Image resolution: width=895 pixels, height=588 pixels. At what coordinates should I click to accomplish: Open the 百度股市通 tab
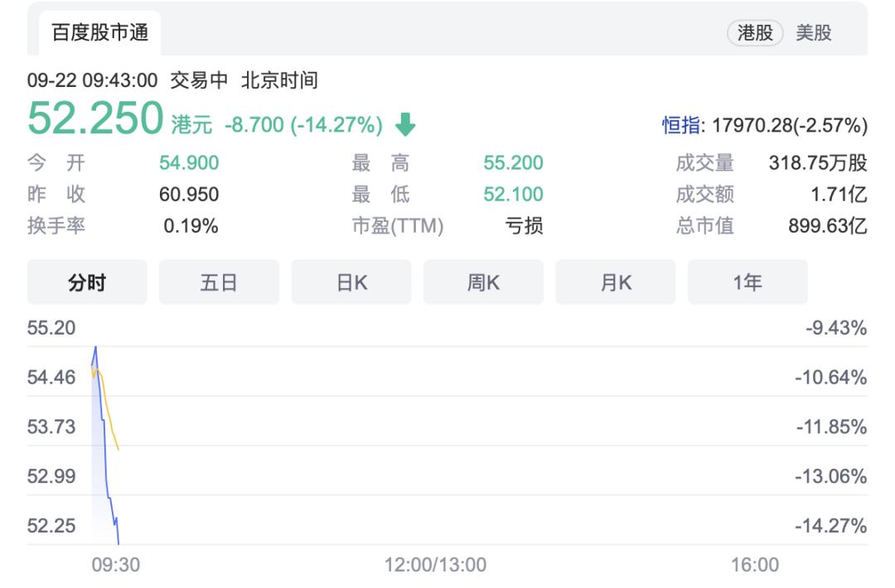(99, 33)
